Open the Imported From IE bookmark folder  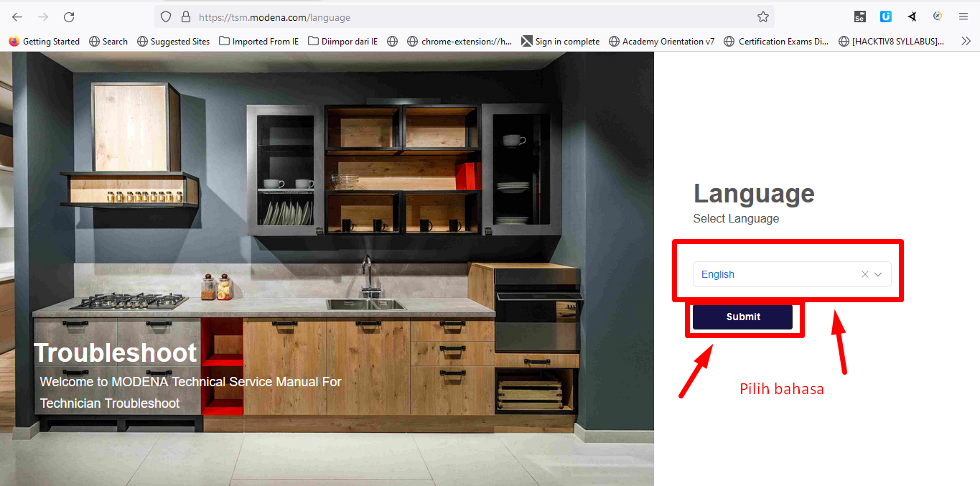[259, 42]
